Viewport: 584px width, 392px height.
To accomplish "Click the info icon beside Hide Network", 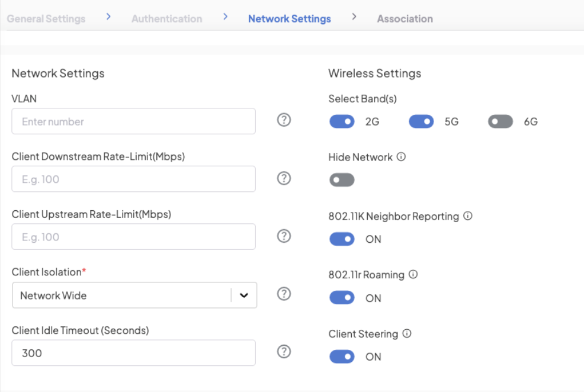I will 401,158.
